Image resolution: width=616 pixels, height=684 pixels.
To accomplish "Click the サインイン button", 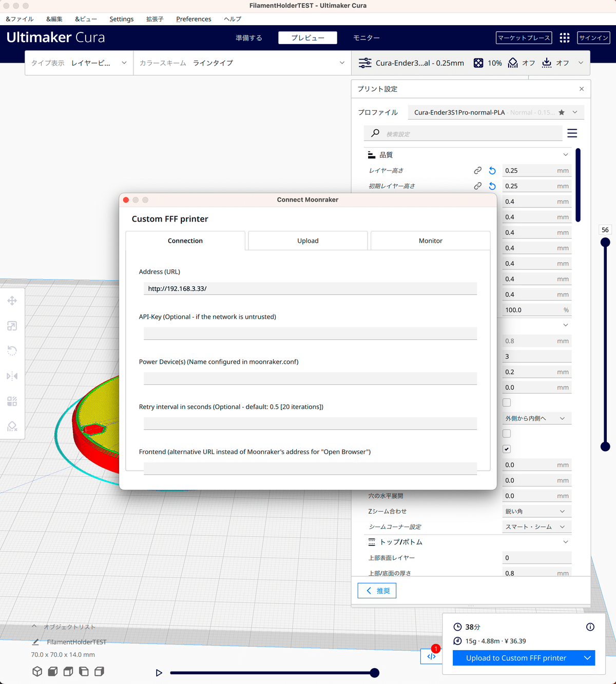I will 593,37.
